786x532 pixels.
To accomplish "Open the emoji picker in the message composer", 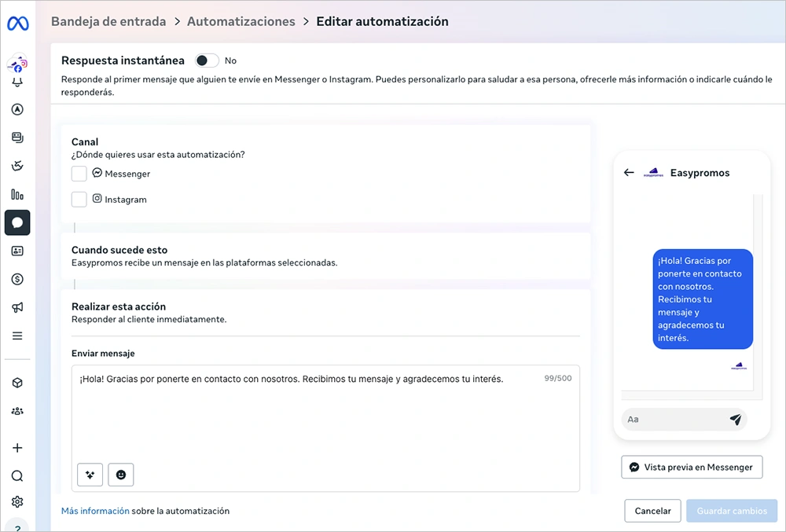I will pos(120,475).
